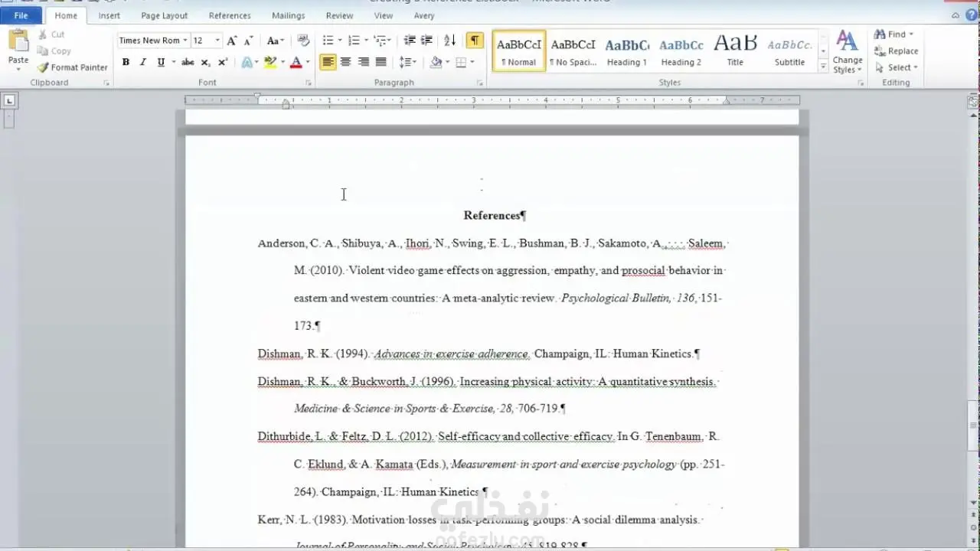Open the Select dropdown in Editing
This screenshot has height=551, width=980.
point(897,67)
